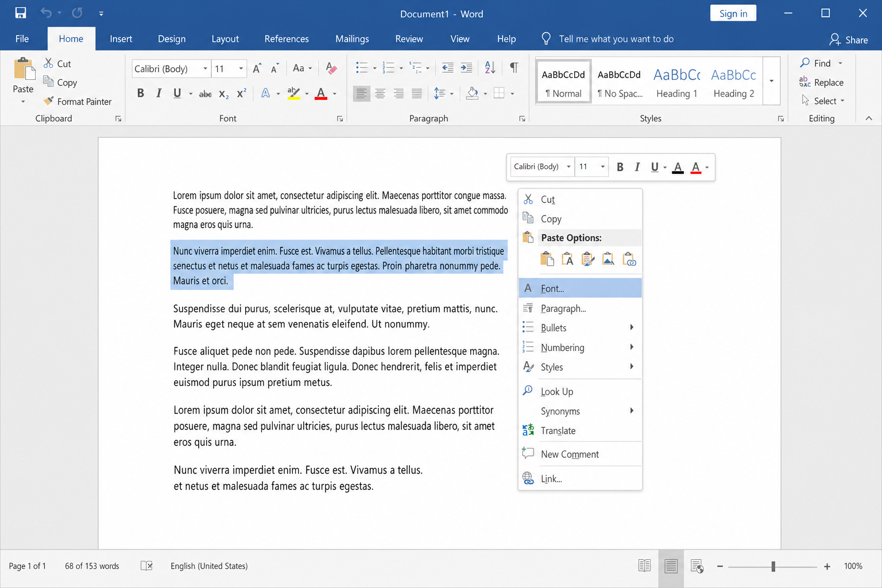This screenshot has width=882, height=588.
Task: Switch to Read Mode view icon
Action: (x=645, y=566)
